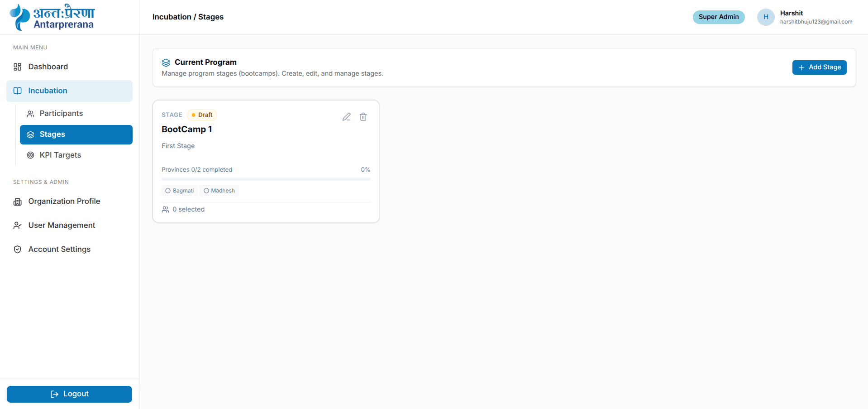Open Organization Profile settings
Viewport: 868px width, 409px height.
[69, 202]
